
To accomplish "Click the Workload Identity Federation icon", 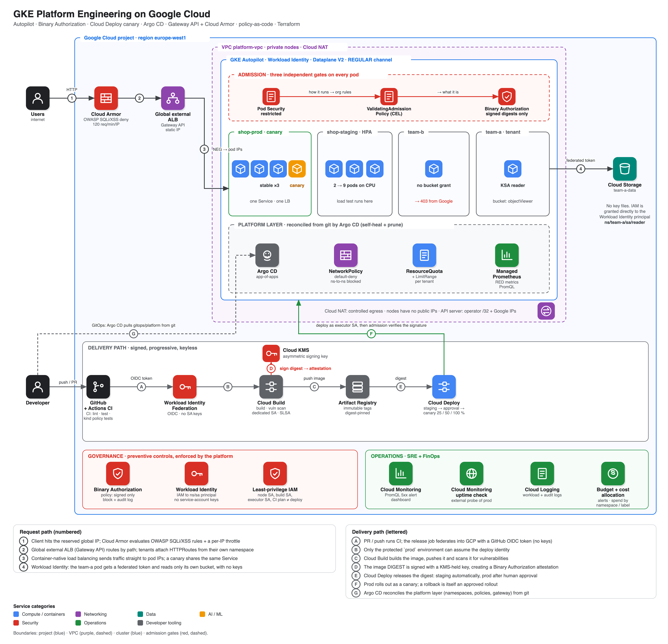I will coord(185,387).
